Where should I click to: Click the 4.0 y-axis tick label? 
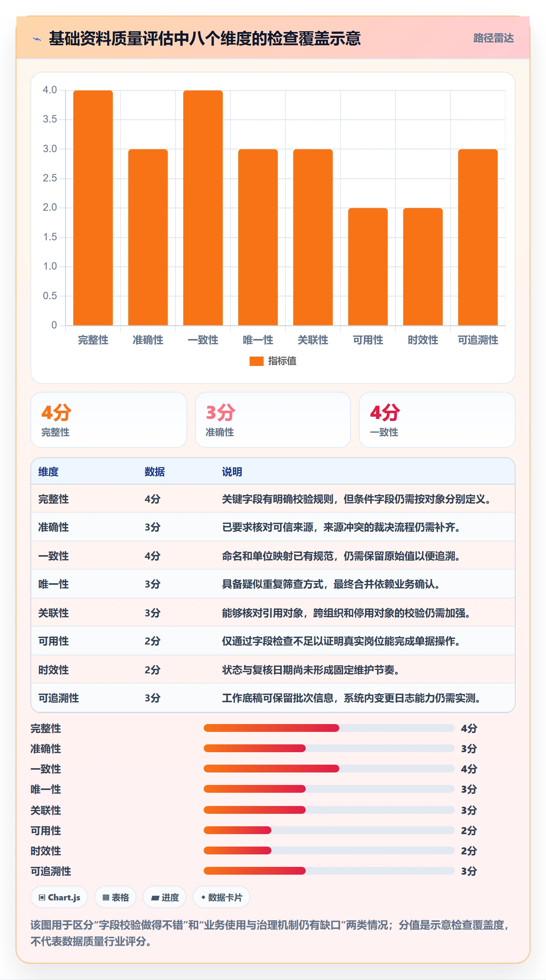[50, 90]
